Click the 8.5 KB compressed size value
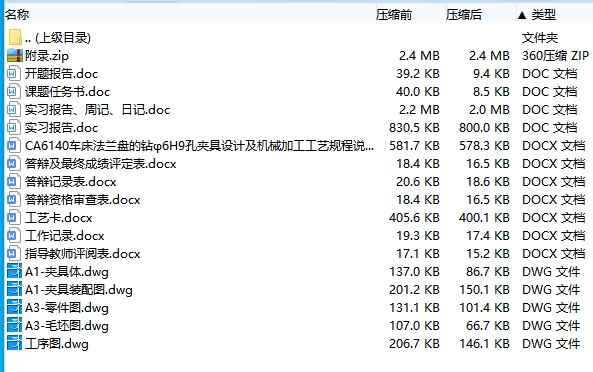 [x=491, y=91]
